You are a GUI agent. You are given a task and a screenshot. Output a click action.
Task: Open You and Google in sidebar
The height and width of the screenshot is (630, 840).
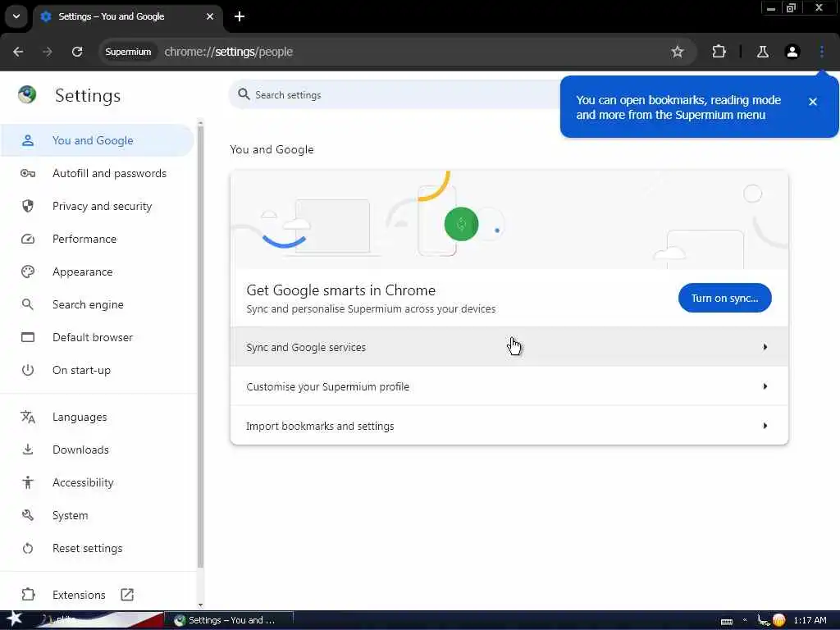(98, 140)
